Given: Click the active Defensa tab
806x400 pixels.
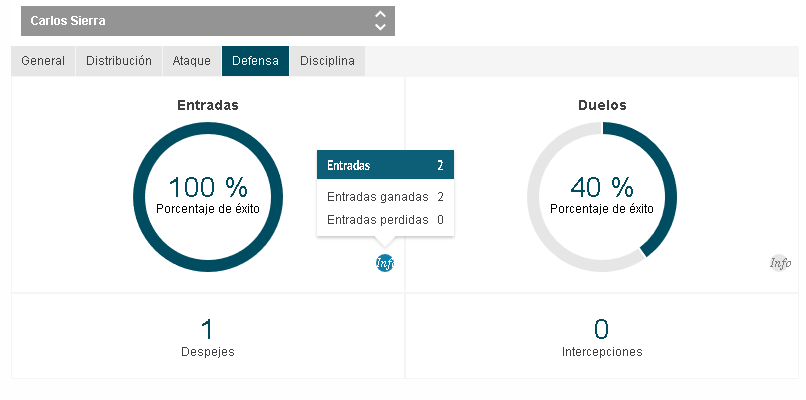Looking at the screenshot, I should tap(255, 61).
